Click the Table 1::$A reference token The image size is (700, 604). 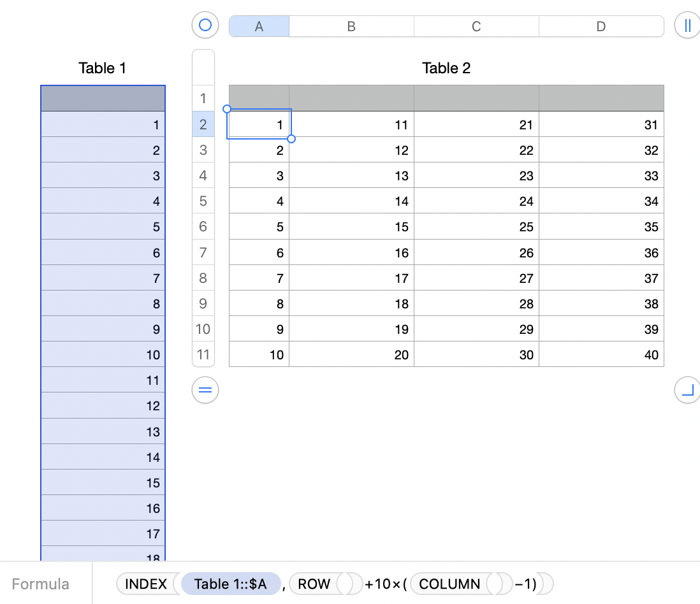[230, 584]
